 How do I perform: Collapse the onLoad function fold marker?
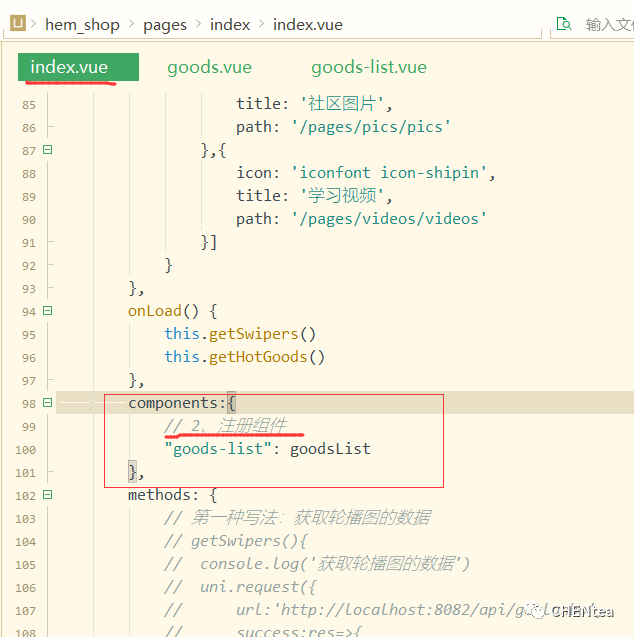click(47, 311)
